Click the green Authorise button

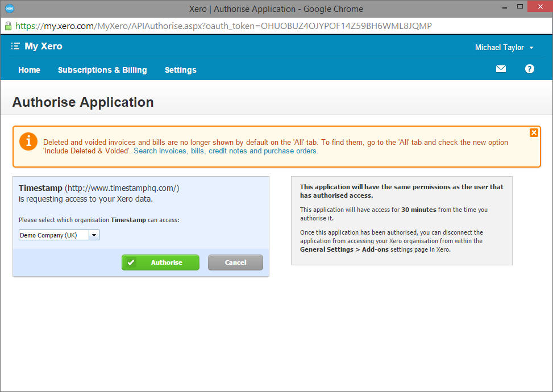(160, 262)
